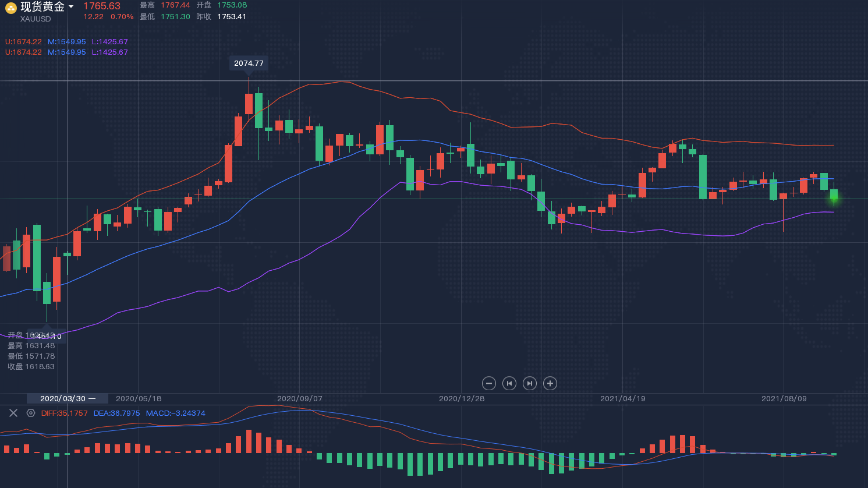Click the MACD histogram value label
868x488 pixels.
click(175, 413)
